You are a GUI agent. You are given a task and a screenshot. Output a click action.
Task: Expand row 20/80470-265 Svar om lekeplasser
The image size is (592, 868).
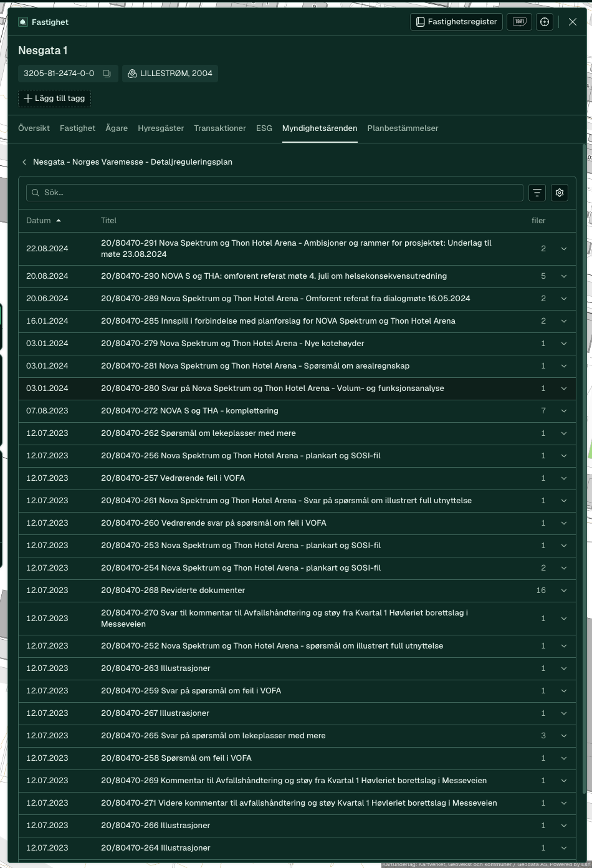pyautogui.click(x=564, y=736)
